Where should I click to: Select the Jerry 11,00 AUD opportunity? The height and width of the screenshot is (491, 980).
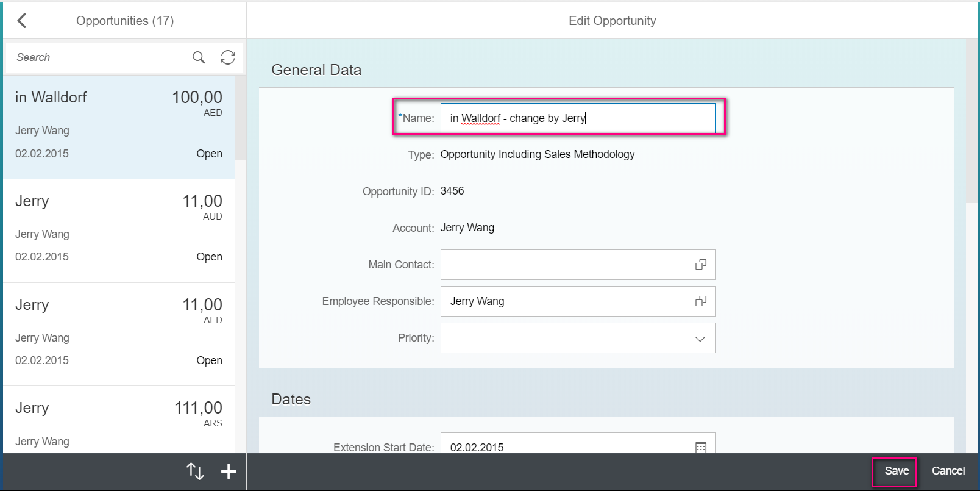119,231
